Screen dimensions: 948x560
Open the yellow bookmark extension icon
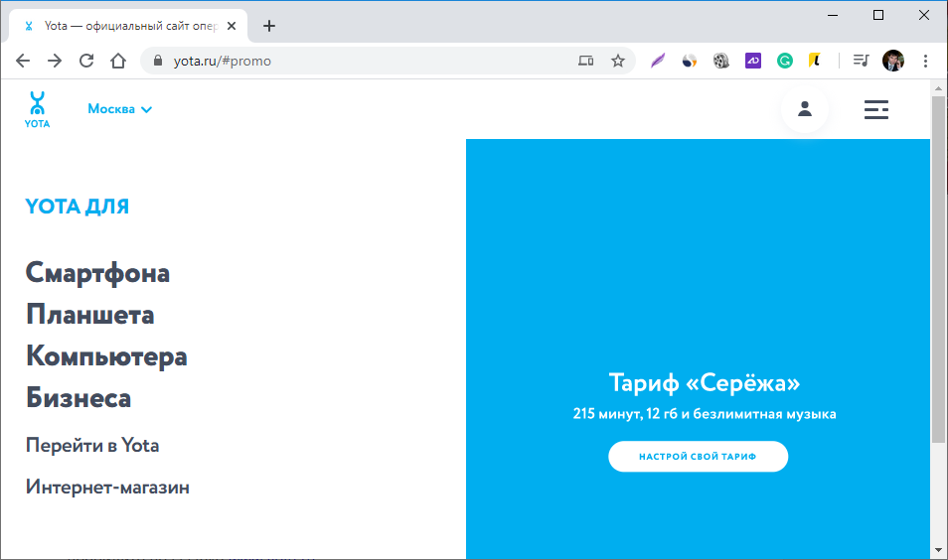pos(815,61)
